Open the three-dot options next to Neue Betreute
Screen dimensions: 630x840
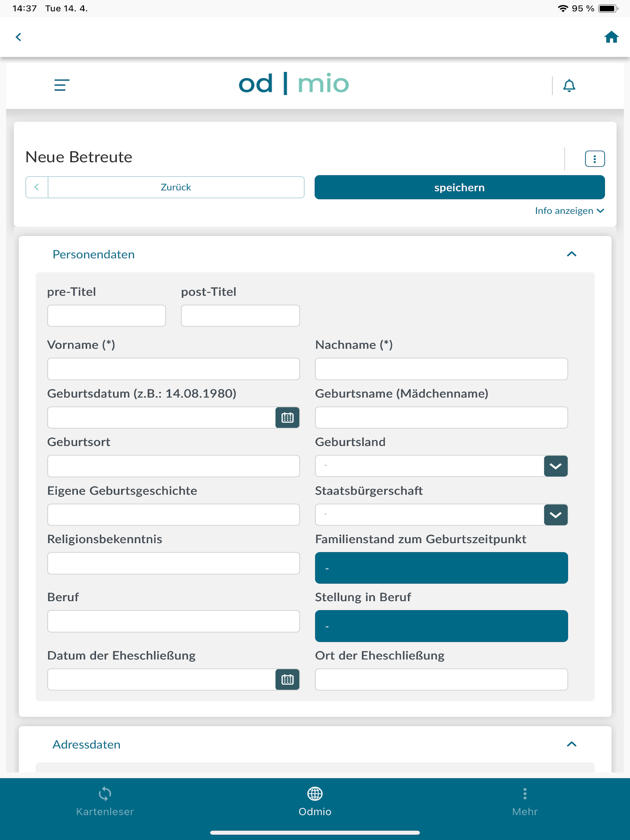tap(594, 159)
